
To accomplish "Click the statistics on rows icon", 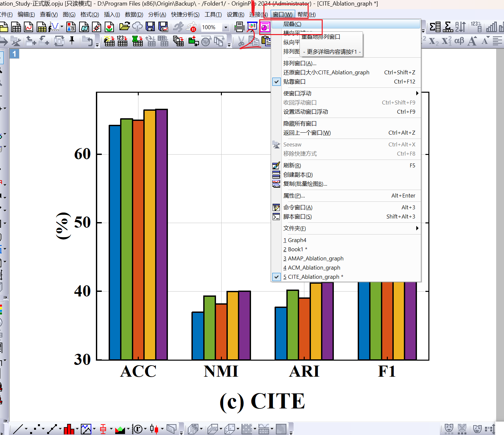I will [447, 27].
